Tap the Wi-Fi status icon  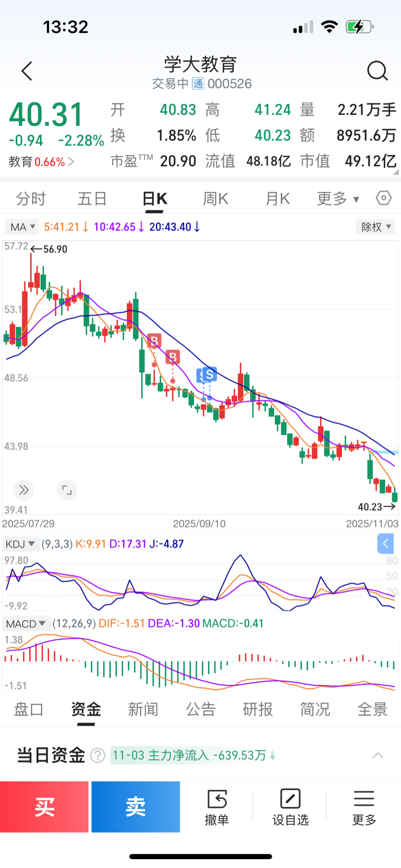329,27
